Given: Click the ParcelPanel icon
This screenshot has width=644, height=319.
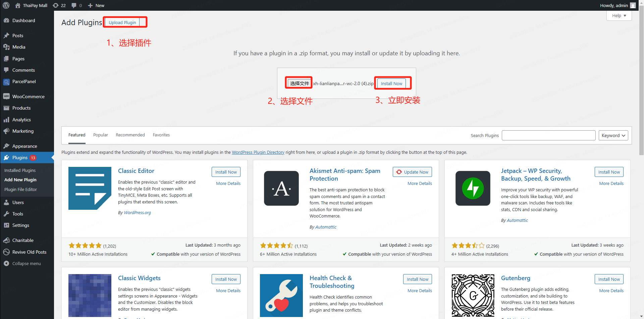Looking at the screenshot, I should coord(6,82).
